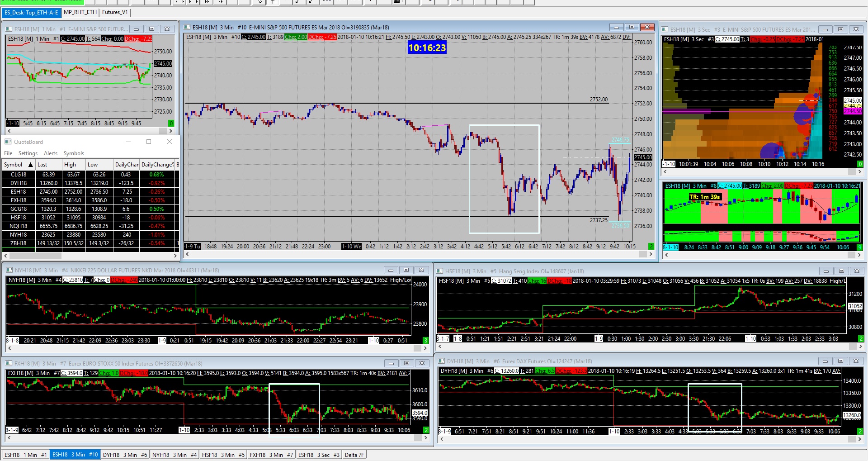
Task: Click the left scroll arrow of the HSF18 chart
Action: [x=441, y=347]
